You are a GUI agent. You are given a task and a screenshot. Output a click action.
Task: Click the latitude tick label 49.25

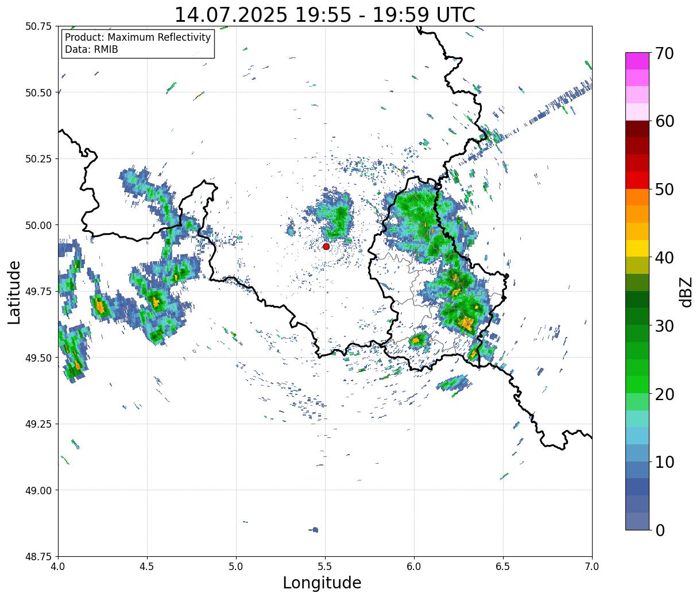click(x=38, y=424)
